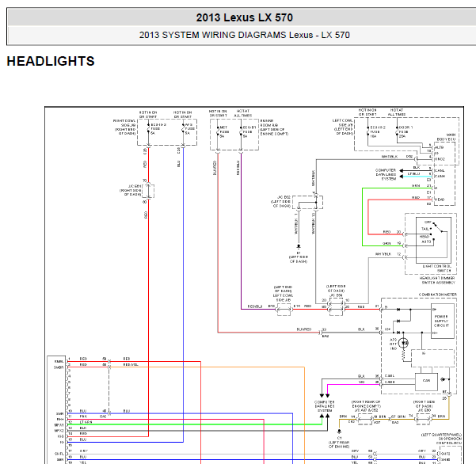Image resolution: width=476 pixels, height=464 pixels.
Task: Click the J/C E60 connector label
Action: click(x=424, y=410)
